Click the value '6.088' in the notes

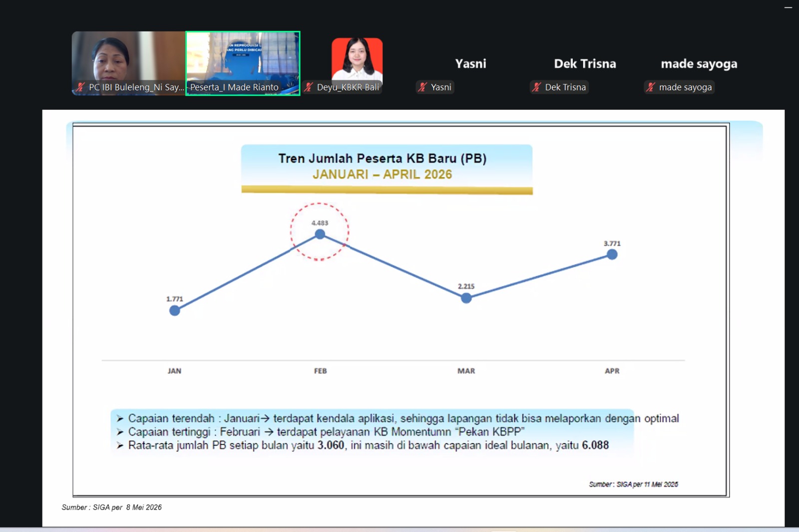[x=595, y=445]
